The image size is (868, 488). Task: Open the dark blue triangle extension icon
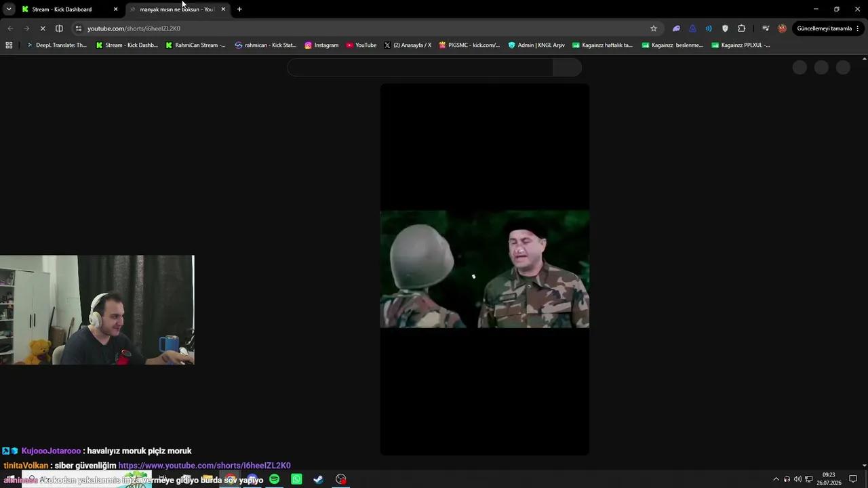pos(692,28)
